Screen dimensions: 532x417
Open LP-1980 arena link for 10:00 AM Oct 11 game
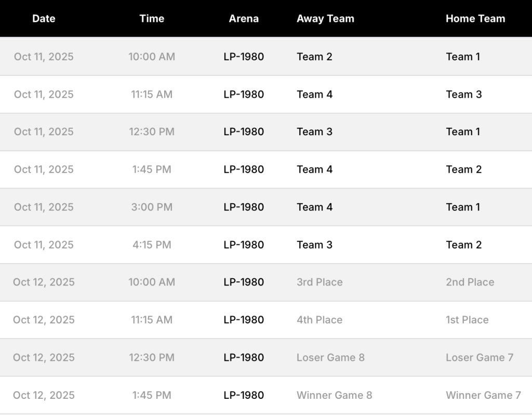point(244,57)
